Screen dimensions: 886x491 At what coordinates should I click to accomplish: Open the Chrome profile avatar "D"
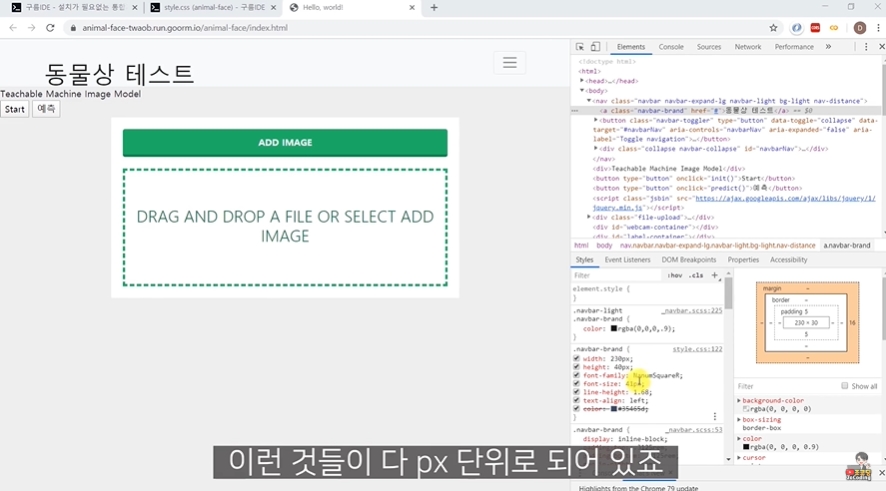point(859,28)
